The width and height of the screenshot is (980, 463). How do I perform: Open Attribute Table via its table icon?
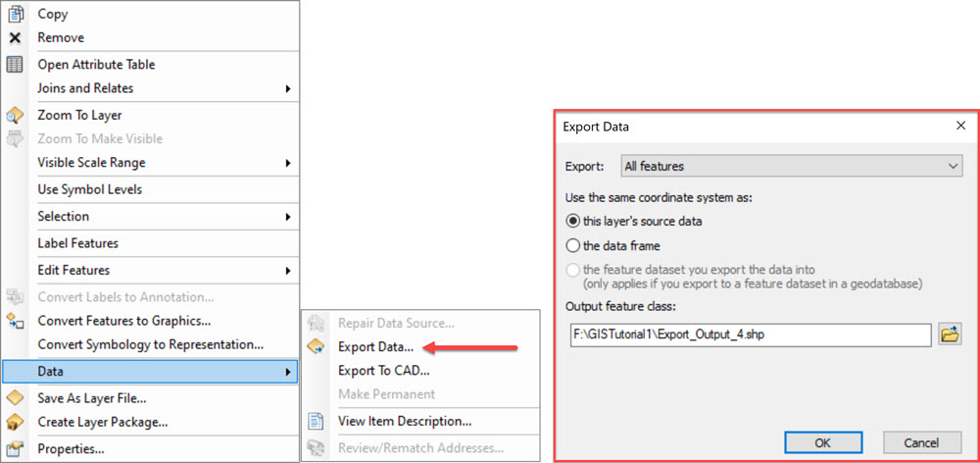15,65
